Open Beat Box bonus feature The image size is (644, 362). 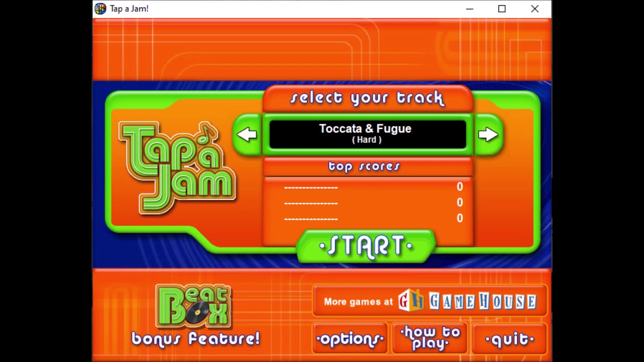193,306
